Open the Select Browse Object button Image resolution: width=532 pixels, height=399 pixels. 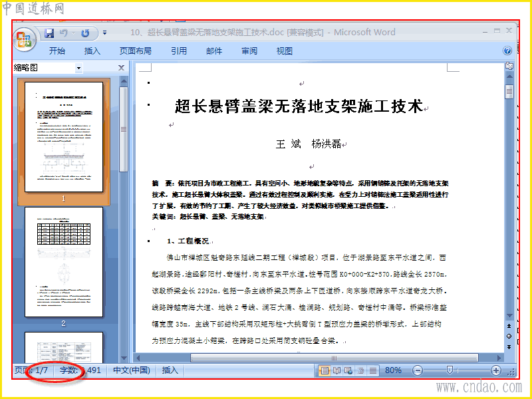coord(509,336)
